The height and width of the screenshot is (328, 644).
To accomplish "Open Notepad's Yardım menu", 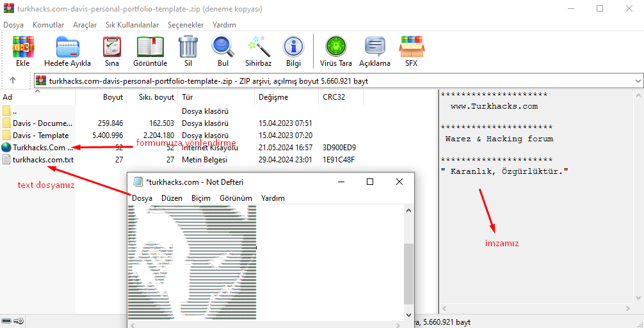I will [273, 198].
